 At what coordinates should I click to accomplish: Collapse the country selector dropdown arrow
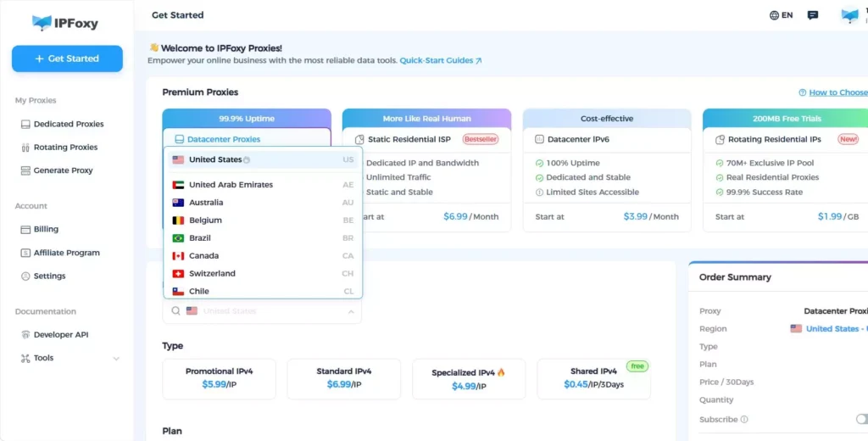pyautogui.click(x=351, y=311)
